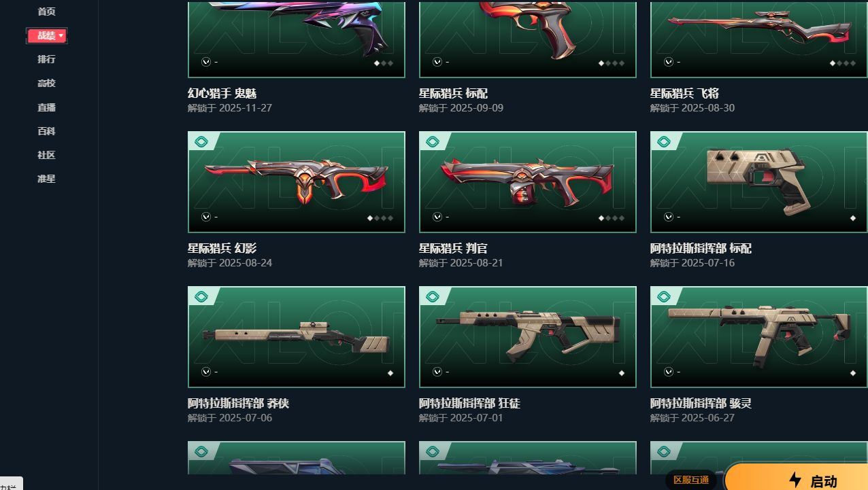868x490 pixels.
Task: Click the green badge icon on 阿特拉斯指挥部 标配 card
Action: pos(663,141)
